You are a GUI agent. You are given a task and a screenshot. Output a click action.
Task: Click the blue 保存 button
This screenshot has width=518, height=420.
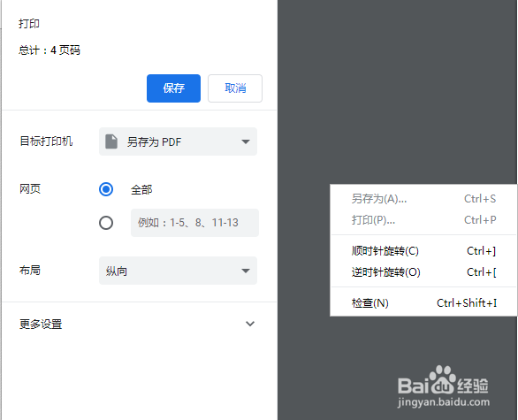[x=173, y=88]
